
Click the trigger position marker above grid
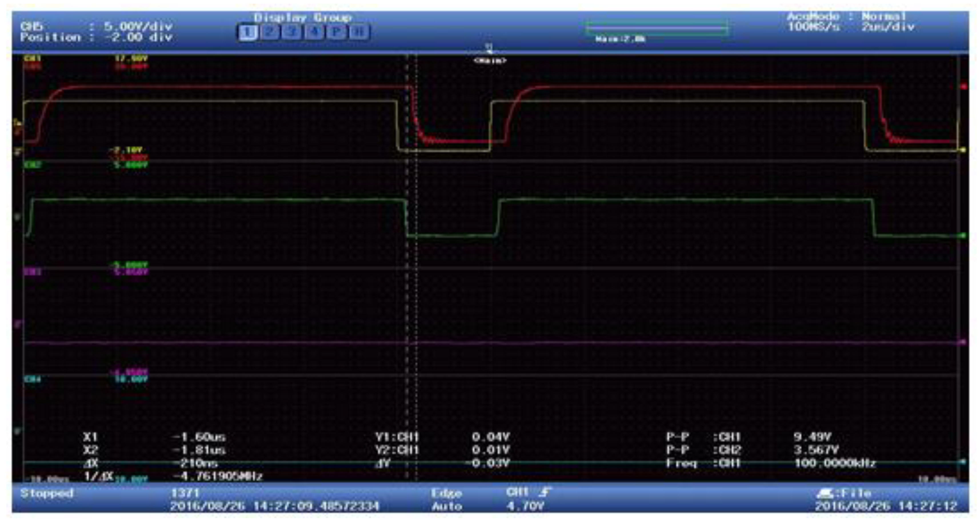(x=489, y=48)
